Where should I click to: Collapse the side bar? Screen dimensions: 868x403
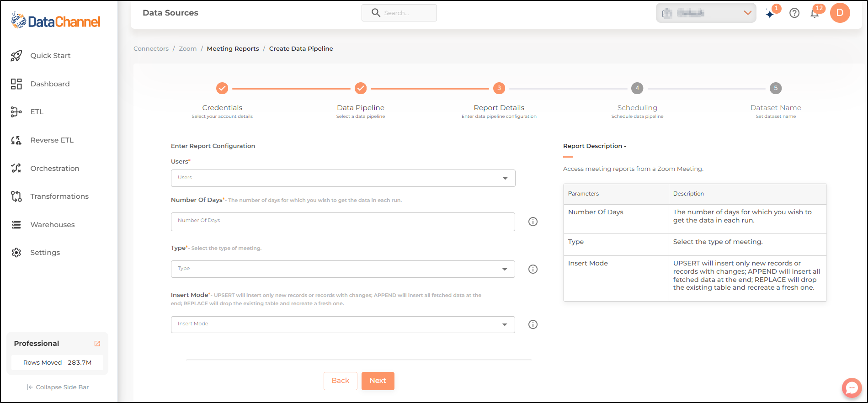coord(58,387)
